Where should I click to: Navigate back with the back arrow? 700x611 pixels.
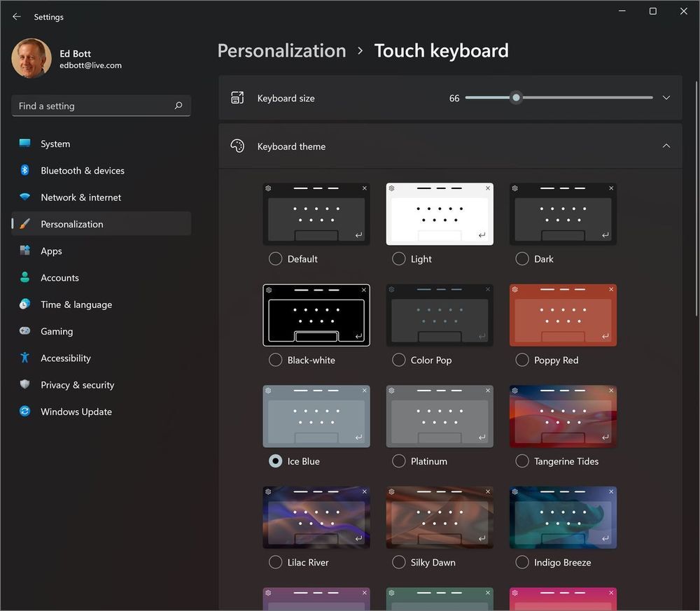[x=17, y=17]
